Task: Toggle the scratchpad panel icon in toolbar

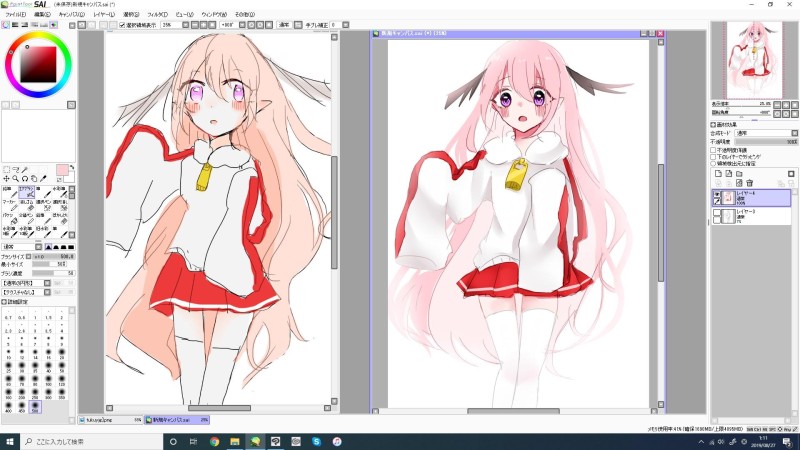Action: pos(54,24)
